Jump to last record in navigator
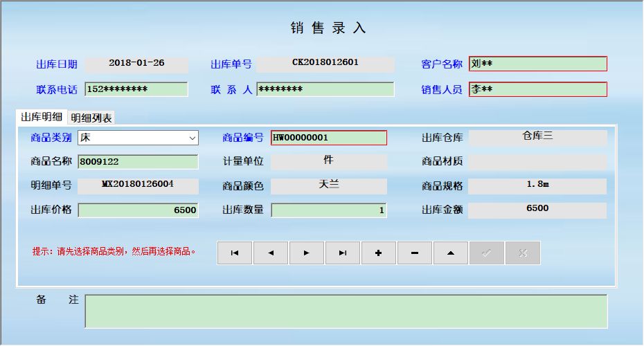 pos(343,253)
